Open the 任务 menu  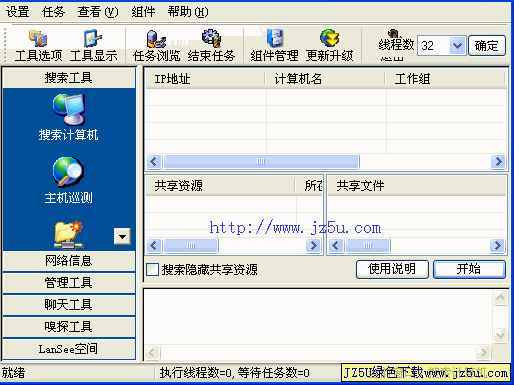(53, 12)
